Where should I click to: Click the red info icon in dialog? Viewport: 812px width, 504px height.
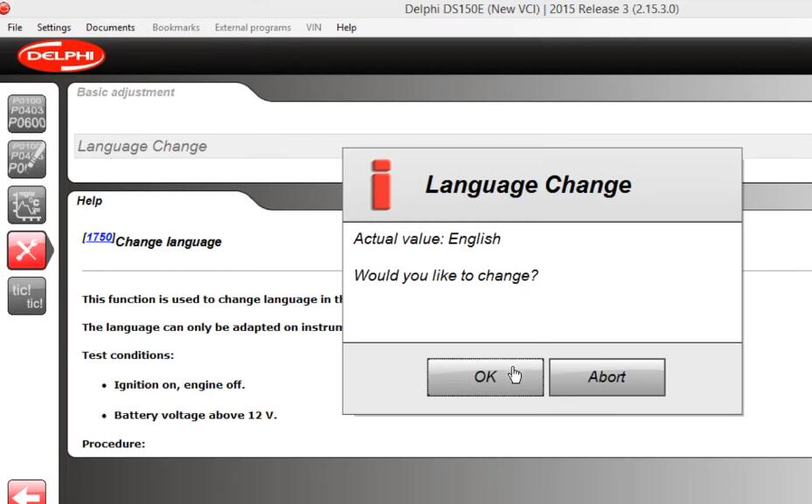click(x=381, y=184)
